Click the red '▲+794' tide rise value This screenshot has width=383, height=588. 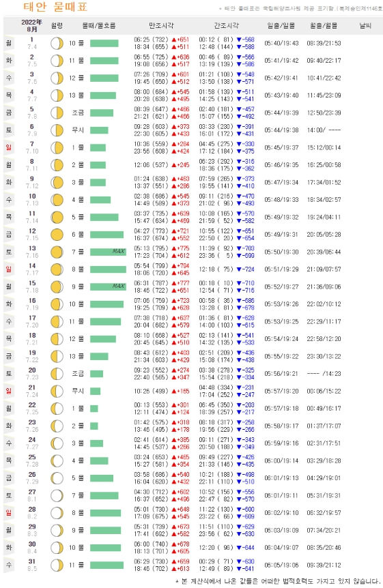(x=180, y=265)
